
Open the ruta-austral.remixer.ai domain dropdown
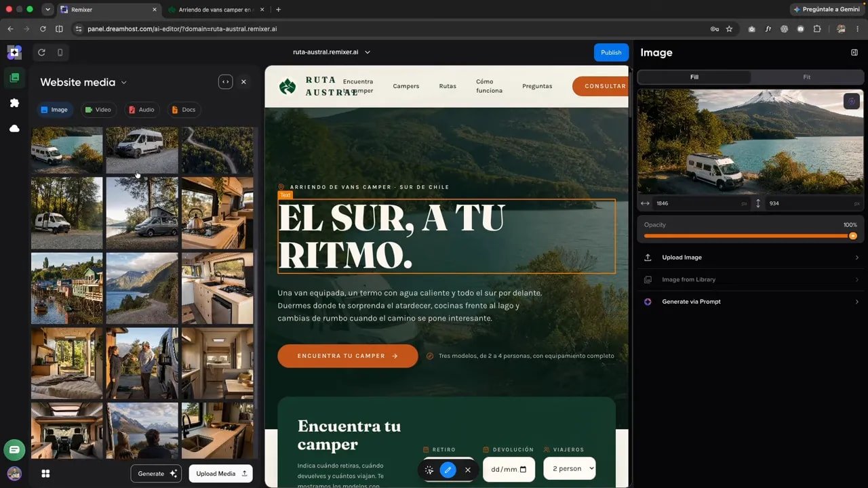pyautogui.click(x=331, y=52)
